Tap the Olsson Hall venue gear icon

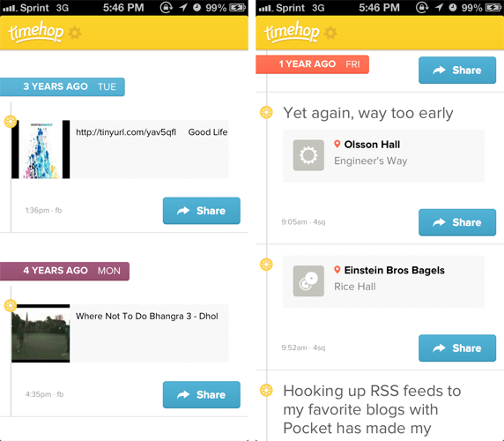308,155
